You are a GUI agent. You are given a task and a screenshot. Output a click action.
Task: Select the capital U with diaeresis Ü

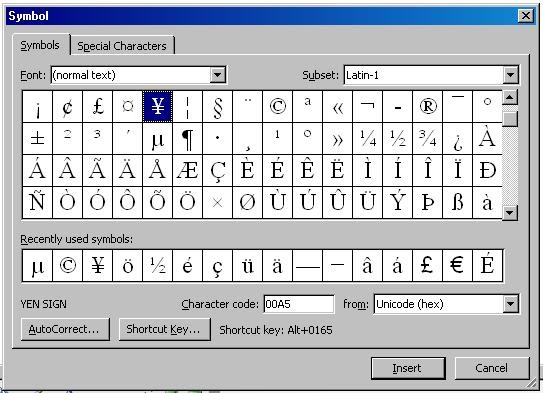[x=368, y=203]
